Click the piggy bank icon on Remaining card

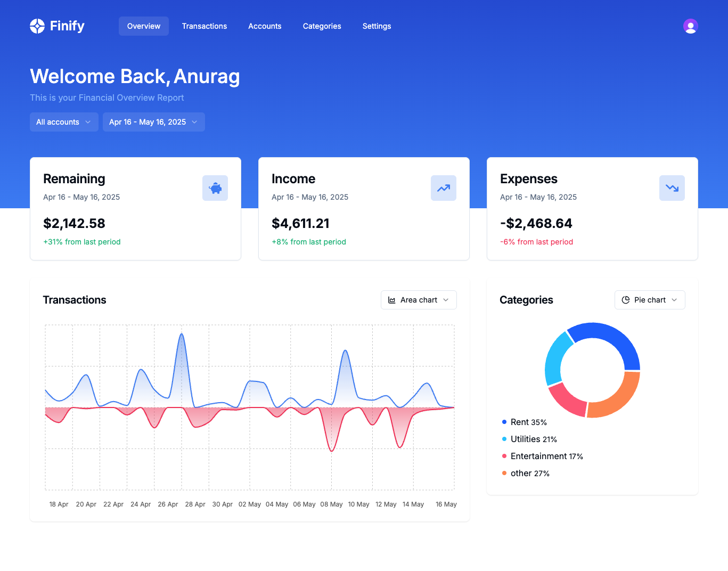click(x=215, y=188)
